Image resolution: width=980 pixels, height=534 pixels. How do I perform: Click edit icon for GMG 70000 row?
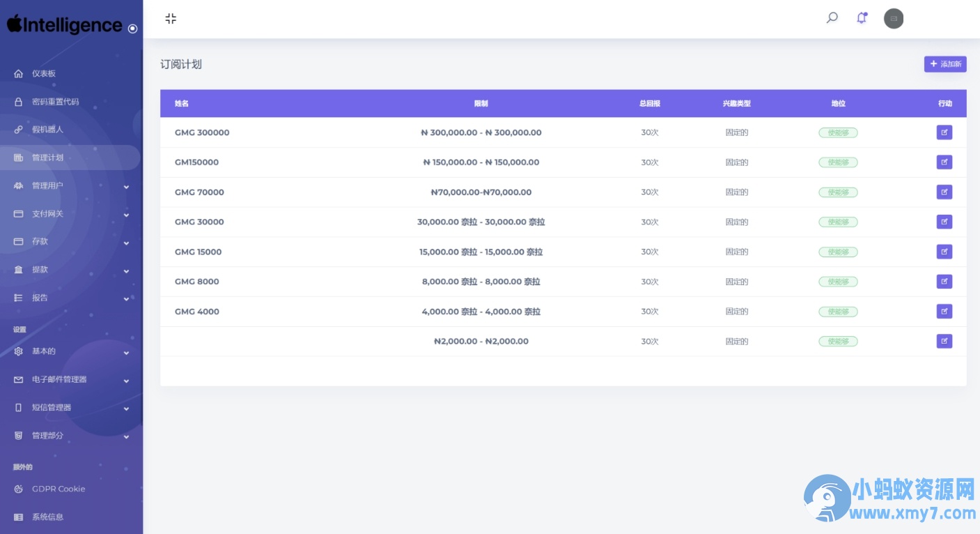pos(944,192)
